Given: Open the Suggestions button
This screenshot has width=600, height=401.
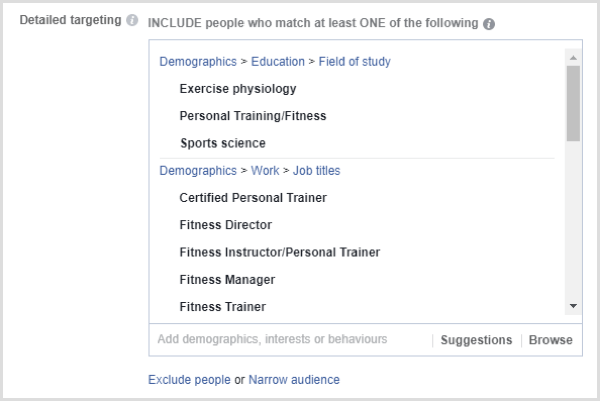Looking at the screenshot, I should click(x=476, y=340).
